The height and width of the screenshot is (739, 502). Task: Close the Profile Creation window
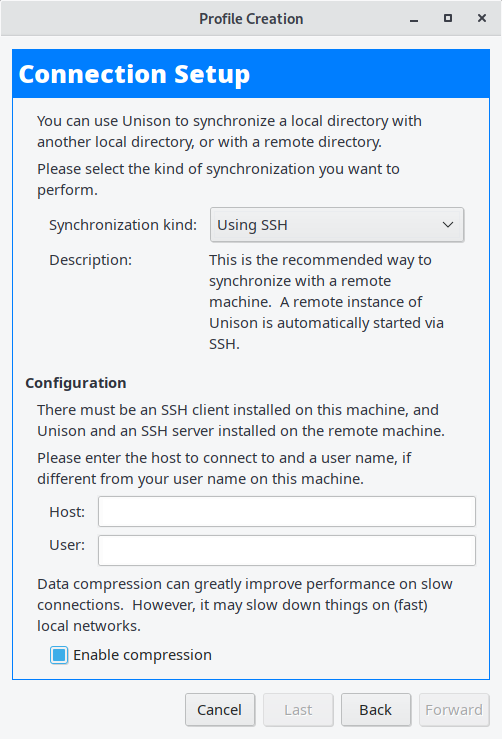(482, 18)
